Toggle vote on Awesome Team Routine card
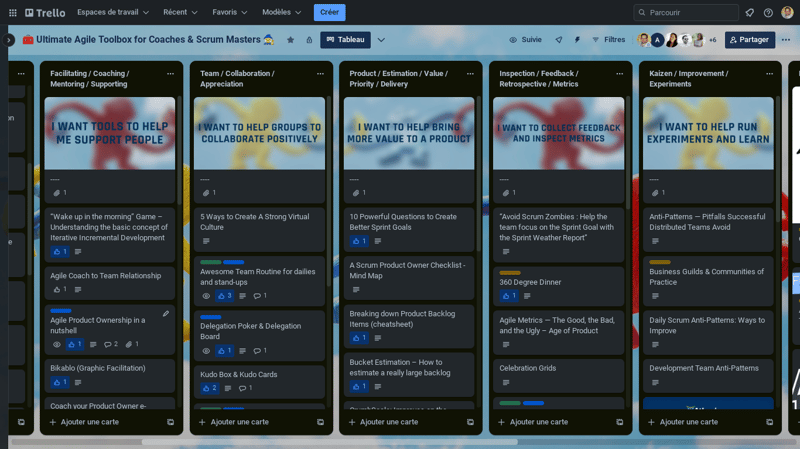 [x=224, y=296]
